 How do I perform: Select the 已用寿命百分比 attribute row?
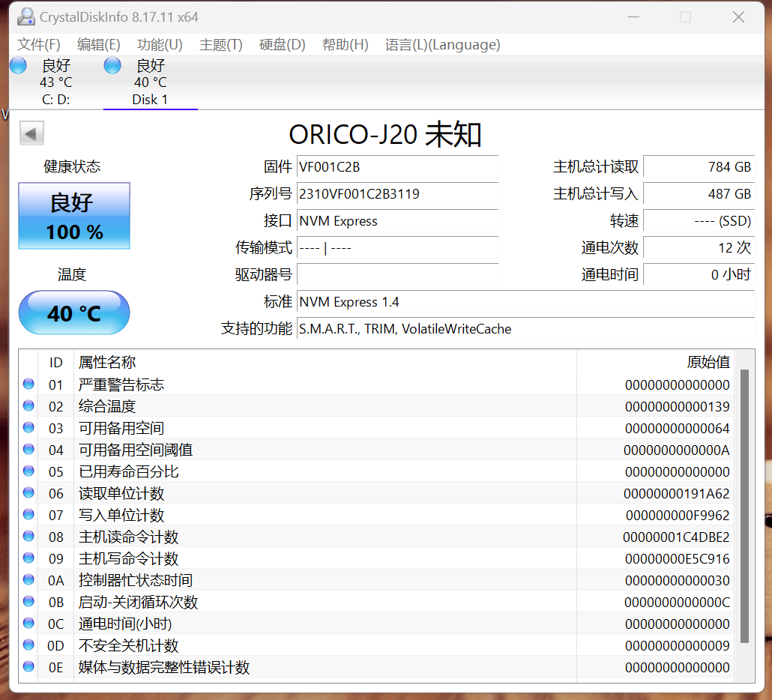click(x=377, y=471)
